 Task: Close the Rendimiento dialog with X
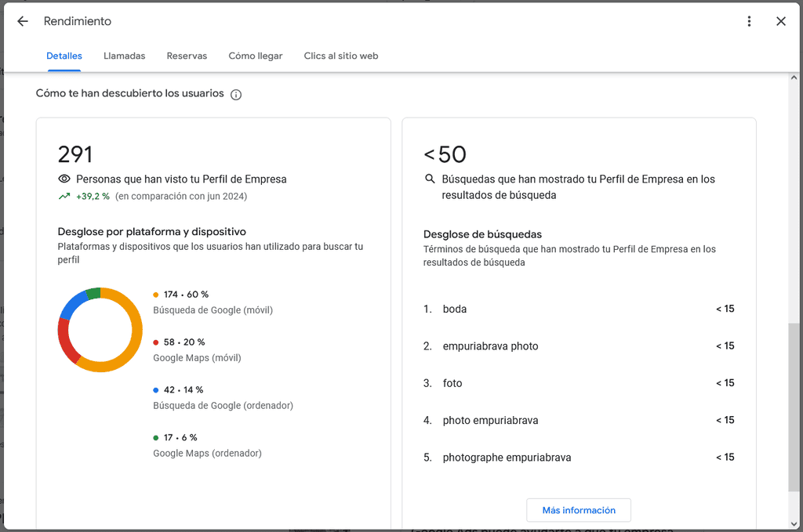780,21
